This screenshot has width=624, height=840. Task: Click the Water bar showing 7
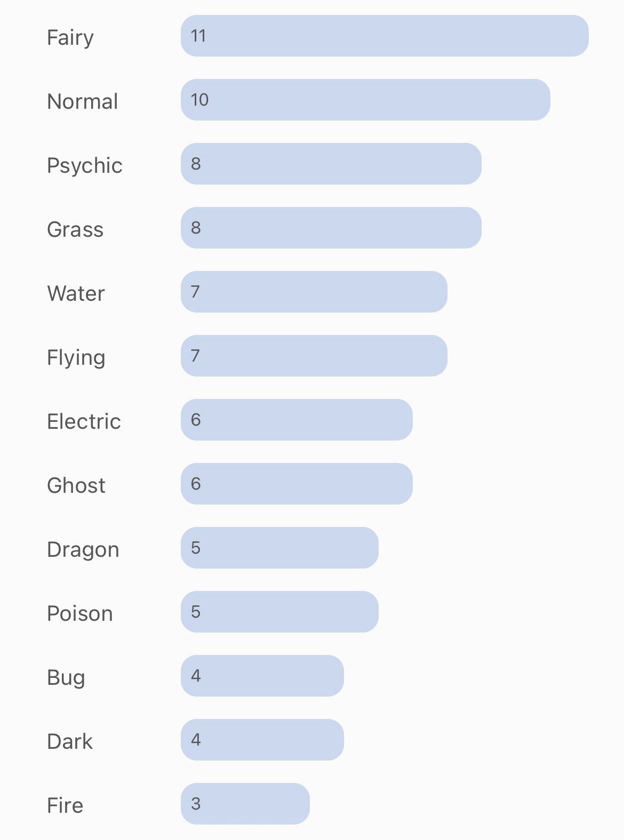click(x=314, y=292)
